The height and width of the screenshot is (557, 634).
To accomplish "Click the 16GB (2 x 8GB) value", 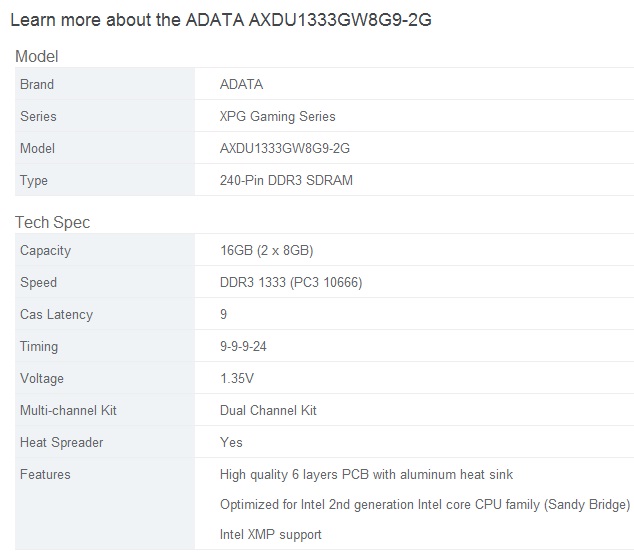I will 273,251.
